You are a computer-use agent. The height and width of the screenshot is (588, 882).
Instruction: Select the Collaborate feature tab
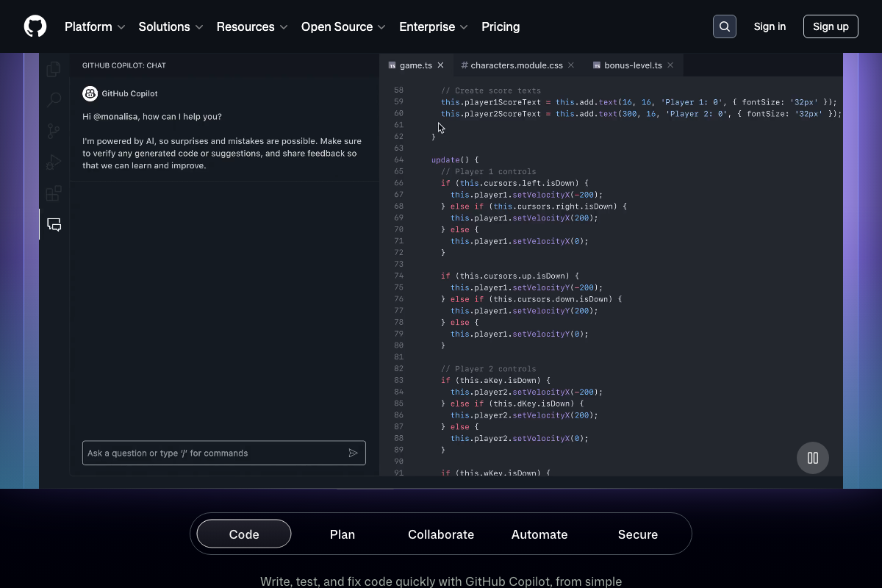pos(441,534)
